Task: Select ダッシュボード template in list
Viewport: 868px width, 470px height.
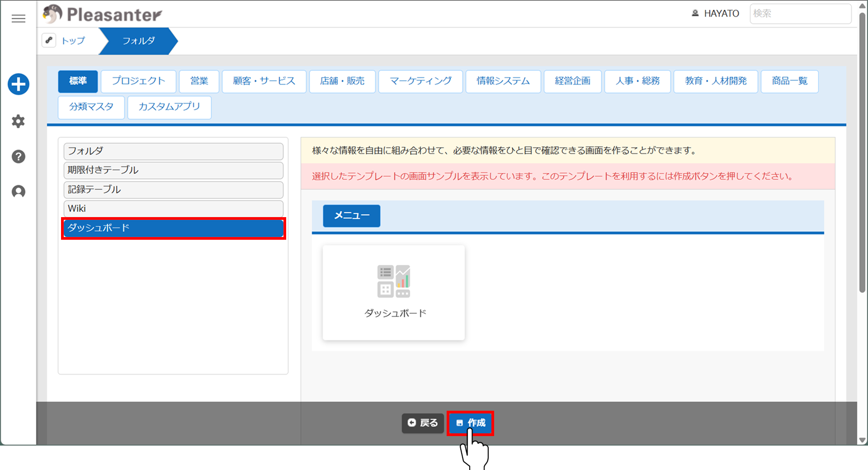Action: [x=174, y=228]
